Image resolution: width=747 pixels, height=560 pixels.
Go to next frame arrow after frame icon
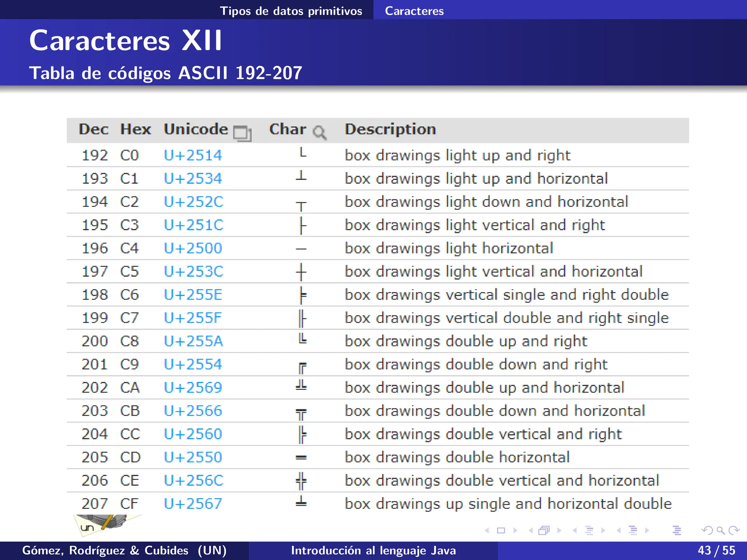click(559, 530)
